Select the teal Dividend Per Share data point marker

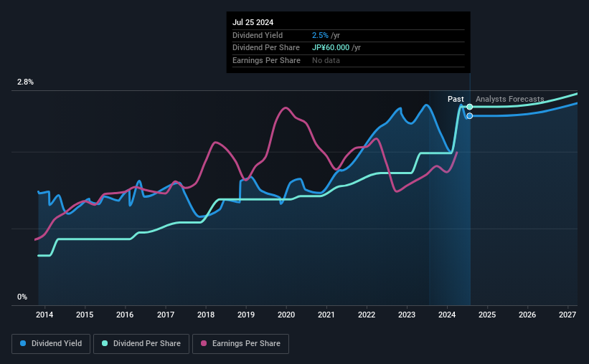[x=469, y=107]
